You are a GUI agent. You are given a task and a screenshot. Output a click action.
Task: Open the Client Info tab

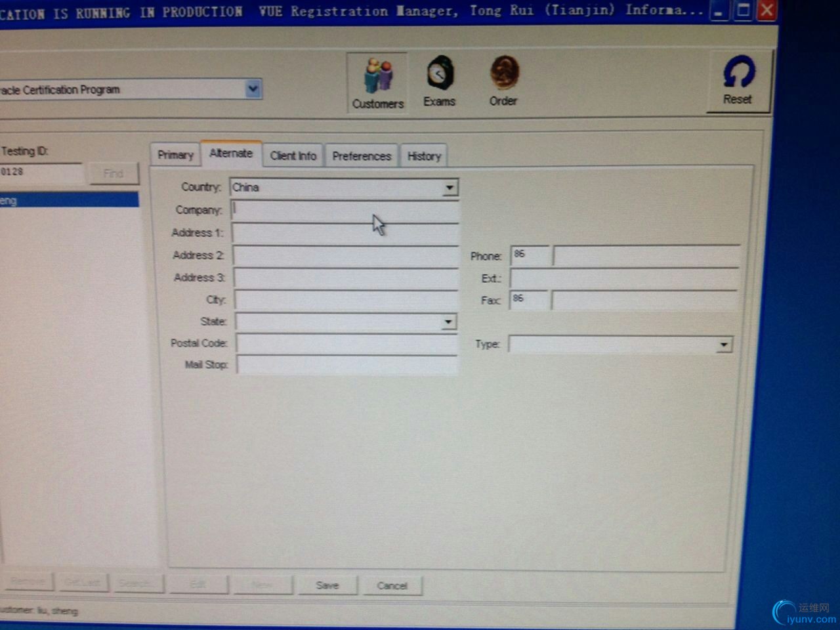293,156
